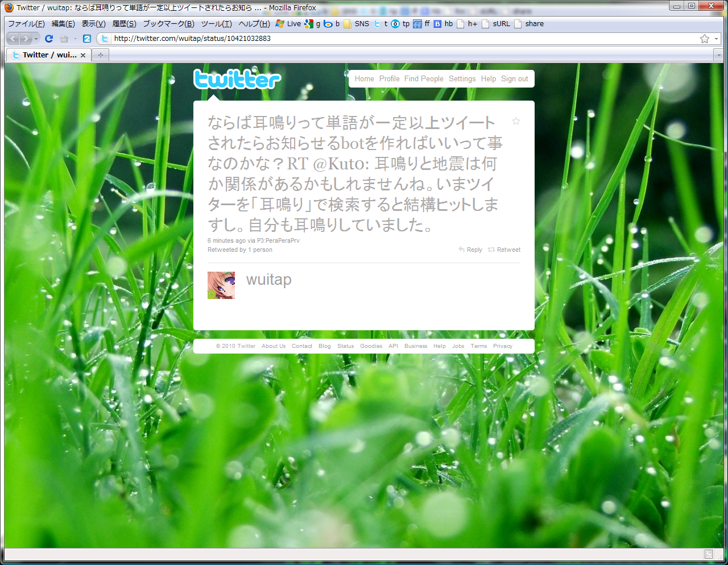Image resolution: width=728 pixels, height=565 pixels.
Task: Open the '6 minutes ago' timestamp link
Action: tap(226, 241)
